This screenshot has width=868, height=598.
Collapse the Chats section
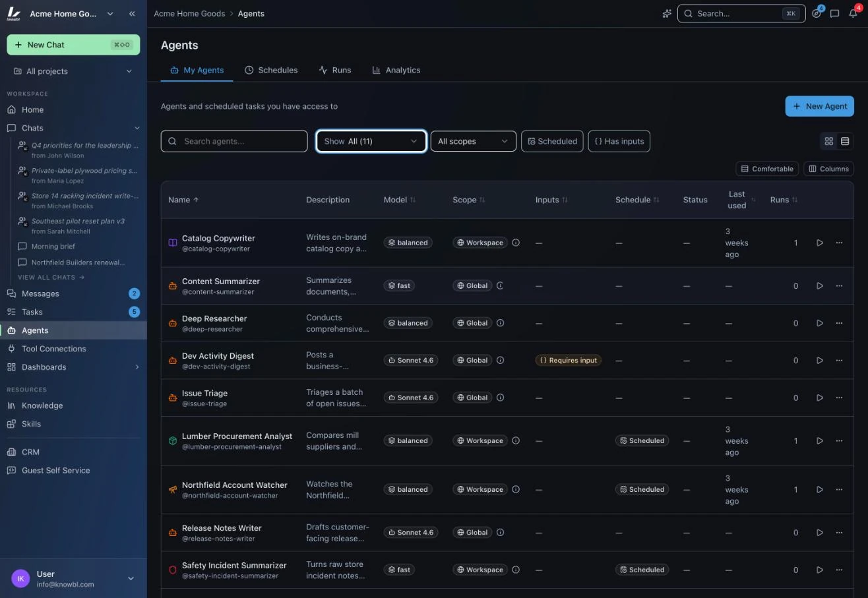tap(137, 128)
